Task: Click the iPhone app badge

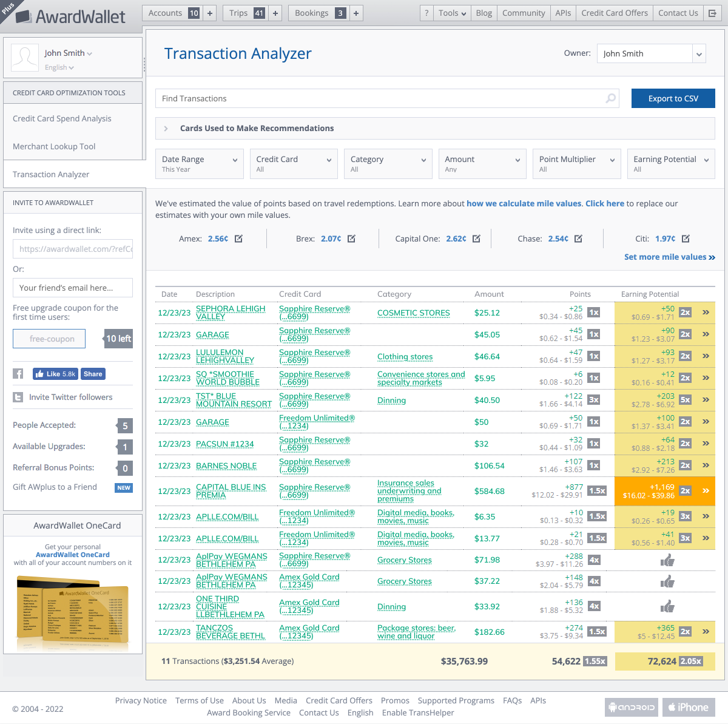Action: [x=689, y=707]
